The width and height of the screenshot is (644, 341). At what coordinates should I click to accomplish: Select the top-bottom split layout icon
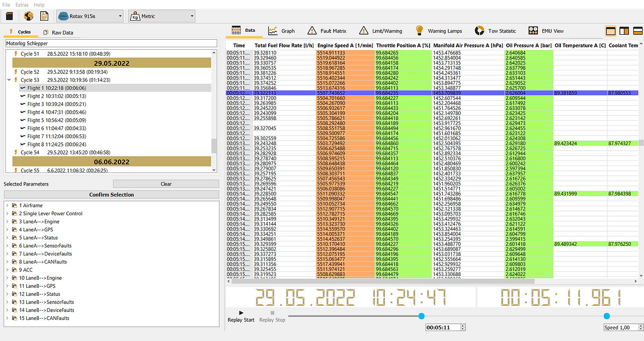pyautogui.click(x=638, y=31)
